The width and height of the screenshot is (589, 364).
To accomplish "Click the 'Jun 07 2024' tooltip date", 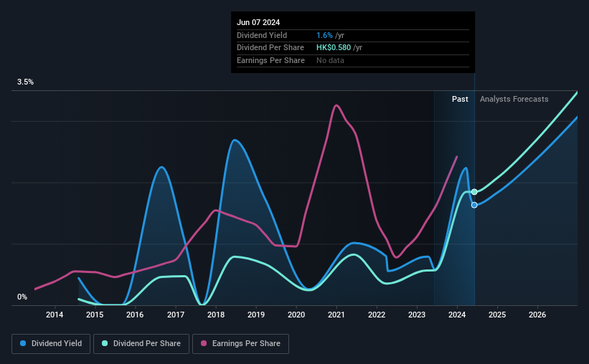I will point(258,22).
